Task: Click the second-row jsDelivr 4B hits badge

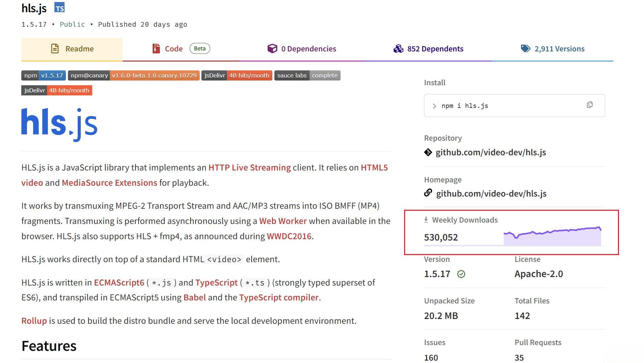Action: [x=57, y=90]
